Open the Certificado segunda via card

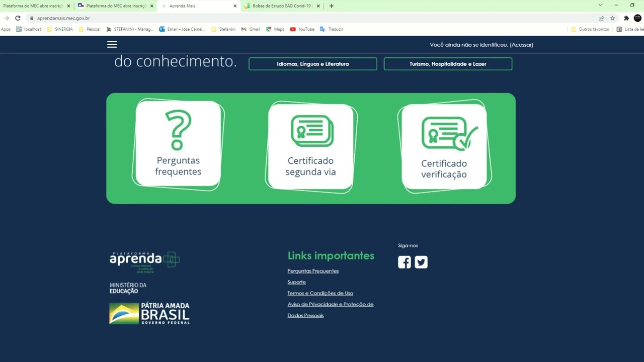[311, 147]
